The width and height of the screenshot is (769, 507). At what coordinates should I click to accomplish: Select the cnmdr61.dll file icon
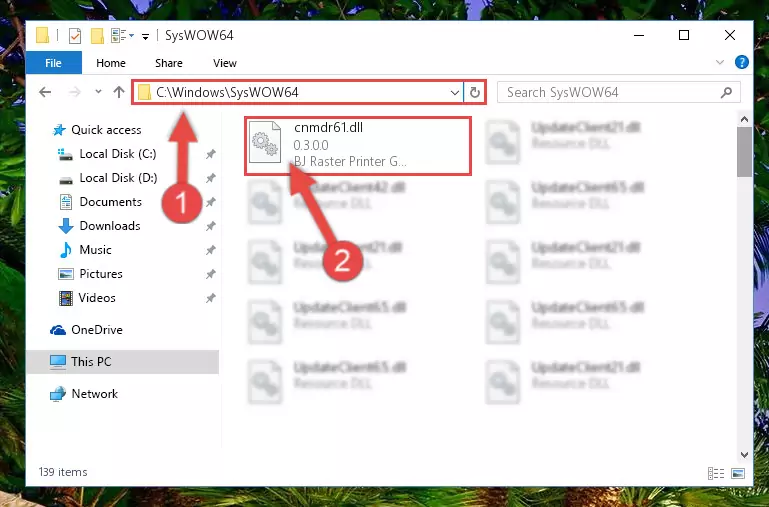265,142
